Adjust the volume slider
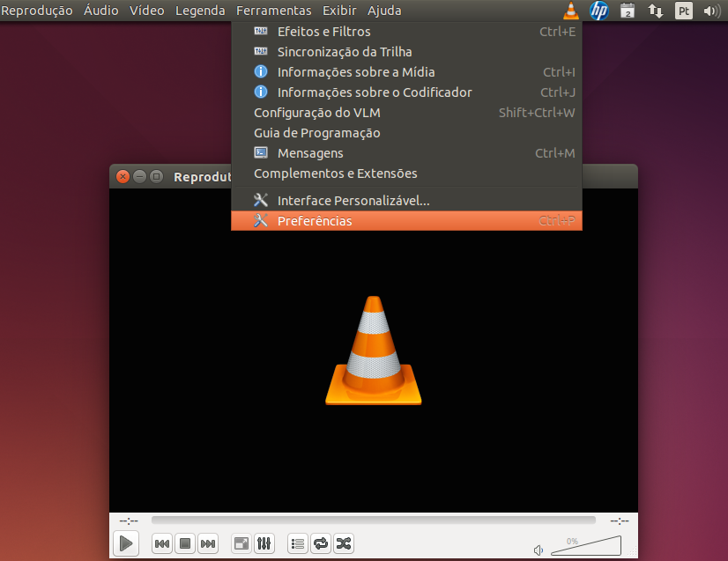Screen dimensions: 728x561 [586, 546]
